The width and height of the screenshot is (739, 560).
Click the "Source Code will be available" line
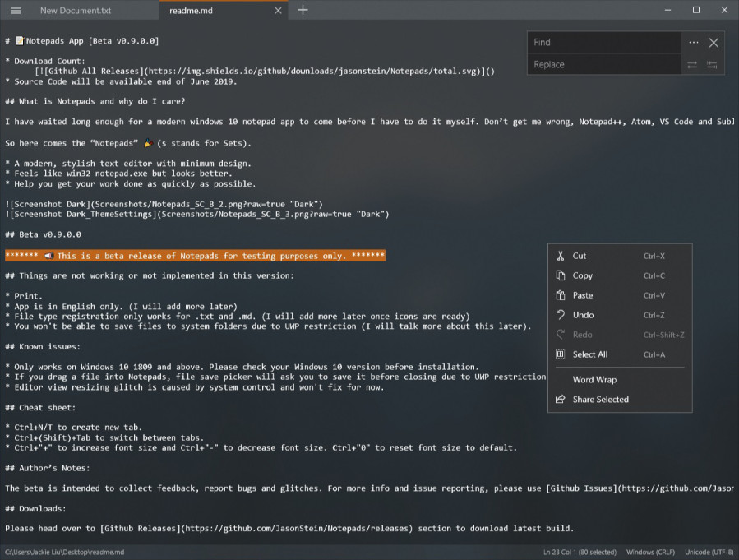tap(121, 81)
